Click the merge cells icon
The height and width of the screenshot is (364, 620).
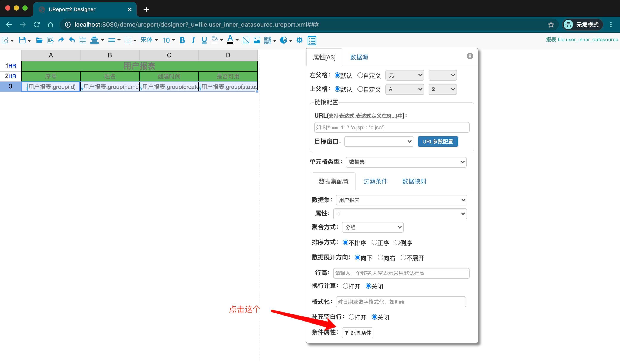point(83,40)
